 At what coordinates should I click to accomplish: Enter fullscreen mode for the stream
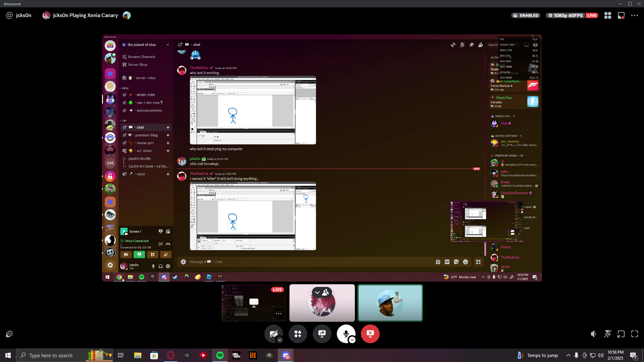tap(635, 334)
